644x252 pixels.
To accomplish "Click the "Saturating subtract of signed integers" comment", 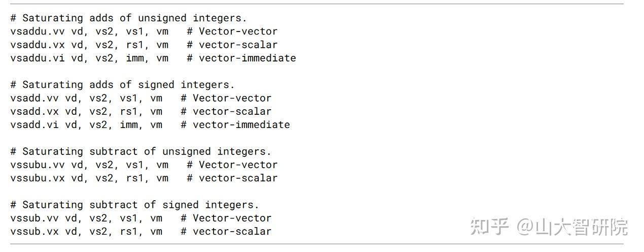I will point(134,205).
